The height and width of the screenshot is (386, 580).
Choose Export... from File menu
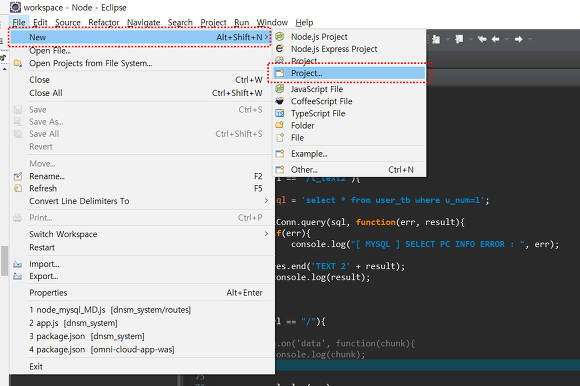(141, 276)
